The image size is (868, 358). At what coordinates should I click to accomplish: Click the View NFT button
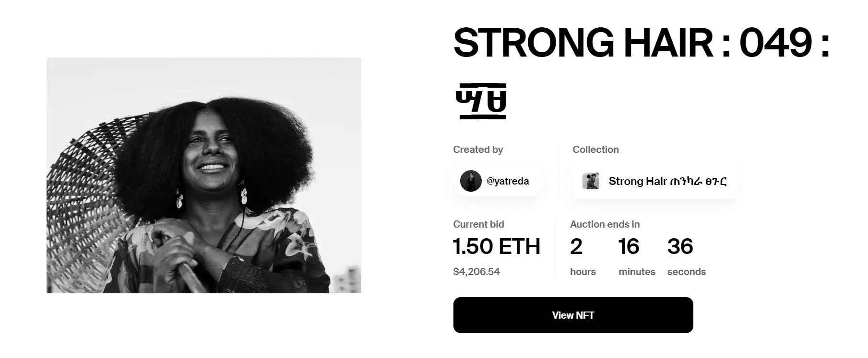click(x=573, y=315)
